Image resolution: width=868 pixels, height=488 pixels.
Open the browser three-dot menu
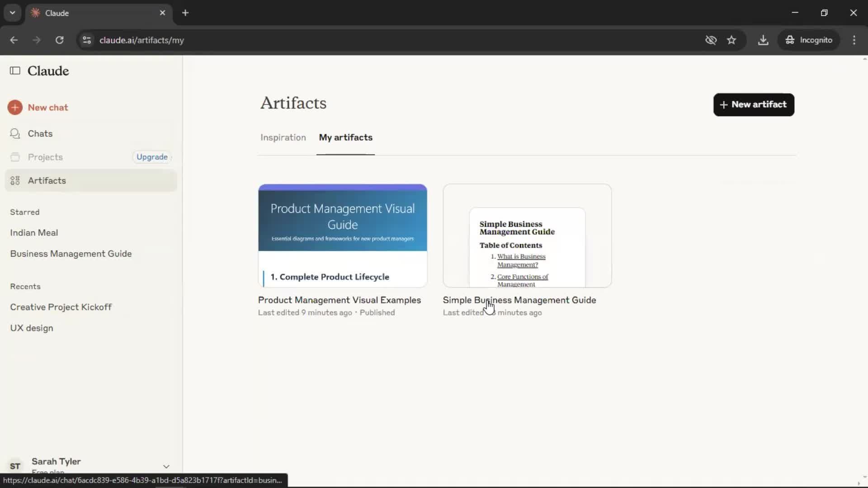pos(854,40)
